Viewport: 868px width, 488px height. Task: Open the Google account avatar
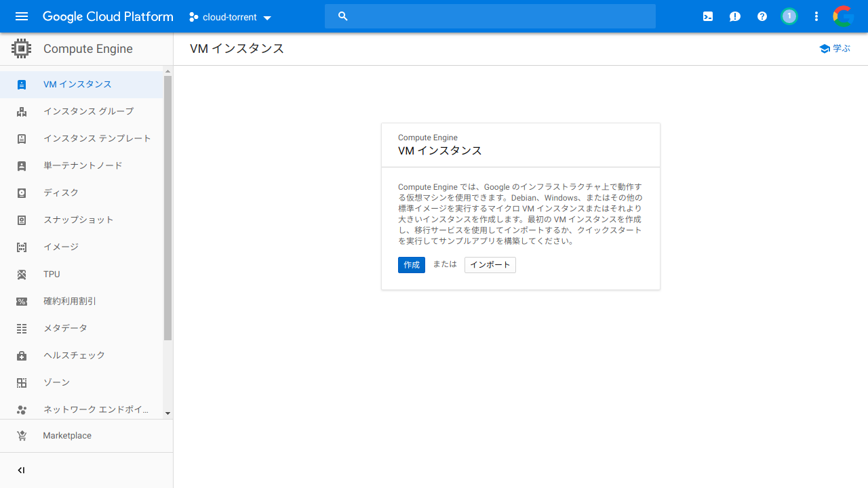coord(844,16)
